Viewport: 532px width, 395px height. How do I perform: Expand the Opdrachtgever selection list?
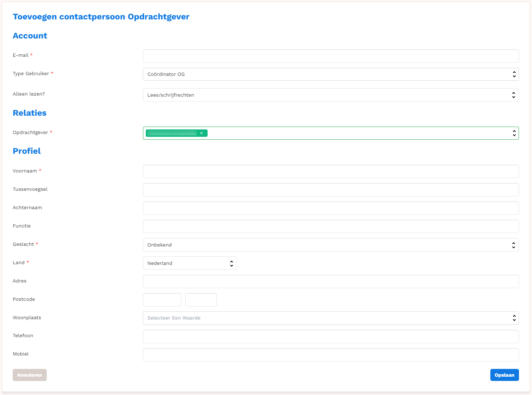(x=514, y=133)
